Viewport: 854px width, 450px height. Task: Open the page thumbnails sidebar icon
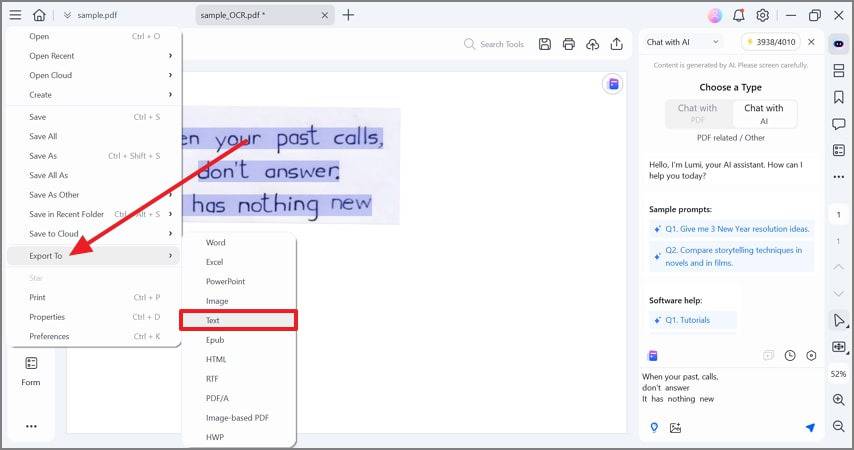point(839,70)
